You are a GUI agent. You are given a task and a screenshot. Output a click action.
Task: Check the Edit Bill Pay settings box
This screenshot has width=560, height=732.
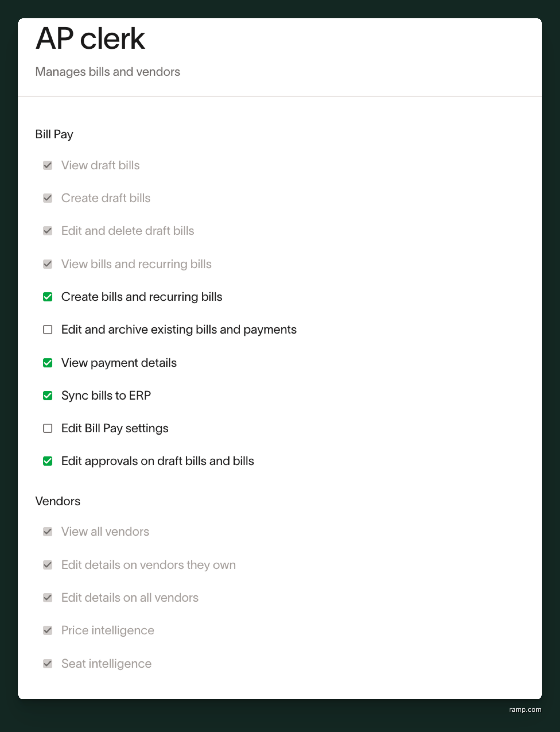pyautogui.click(x=48, y=428)
